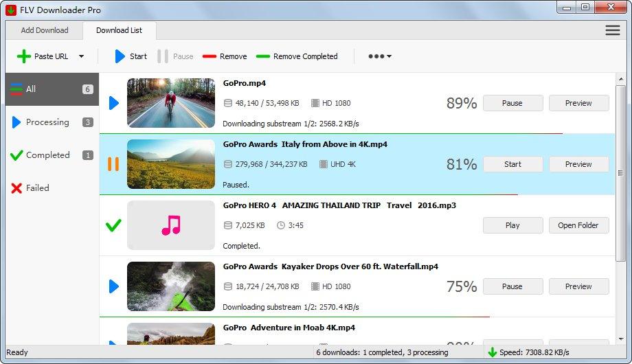The height and width of the screenshot is (364, 632).
Task: Click the scrollbar down arrow
Action: click(621, 339)
